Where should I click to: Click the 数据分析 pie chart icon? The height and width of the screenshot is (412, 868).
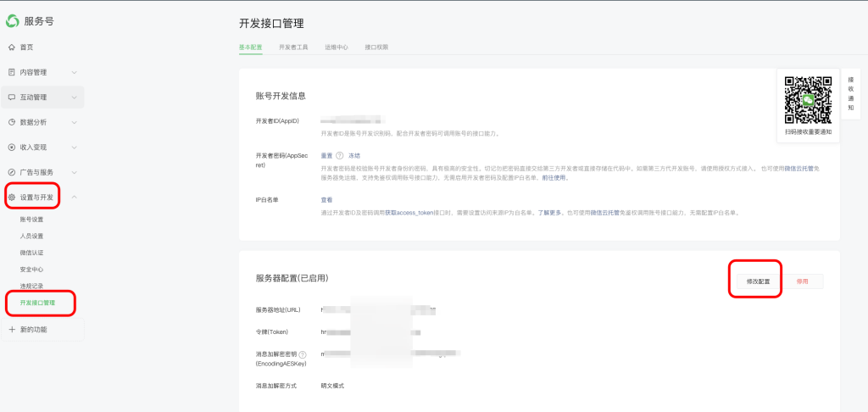click(12, 122)
